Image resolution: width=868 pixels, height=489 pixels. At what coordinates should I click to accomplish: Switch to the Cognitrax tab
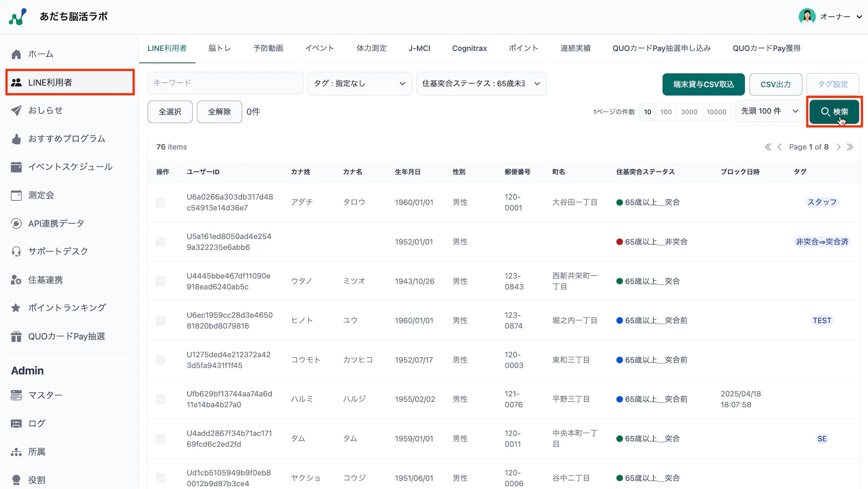point(469,48)
